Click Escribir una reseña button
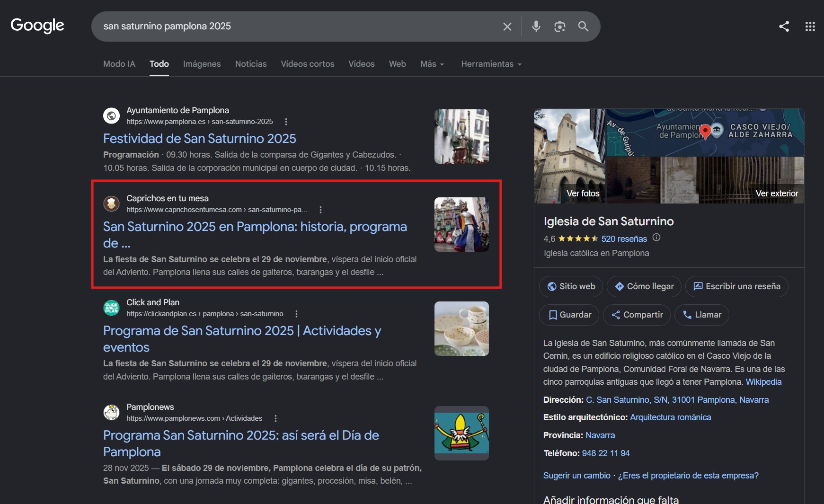824x504 pixels. pyautogui.click(x=736, y=286)
